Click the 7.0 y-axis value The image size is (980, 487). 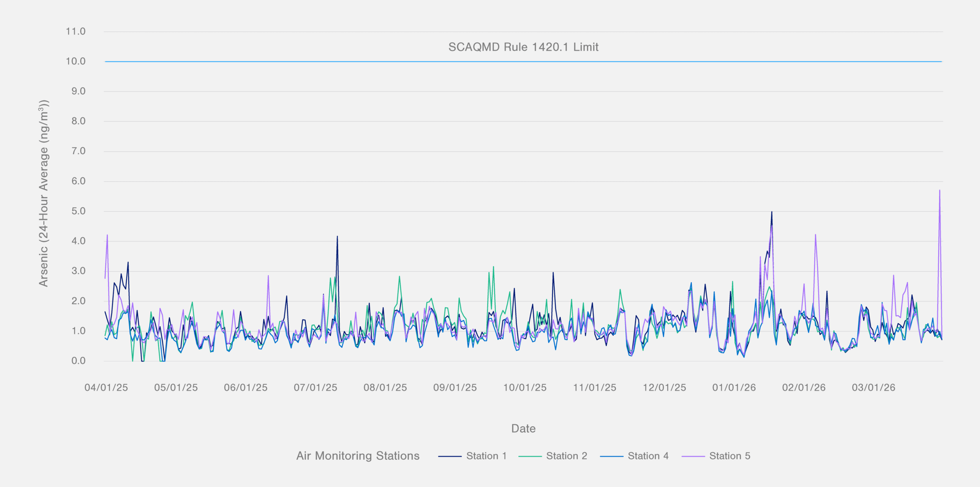pyautogui.click(x=78, y=151)
